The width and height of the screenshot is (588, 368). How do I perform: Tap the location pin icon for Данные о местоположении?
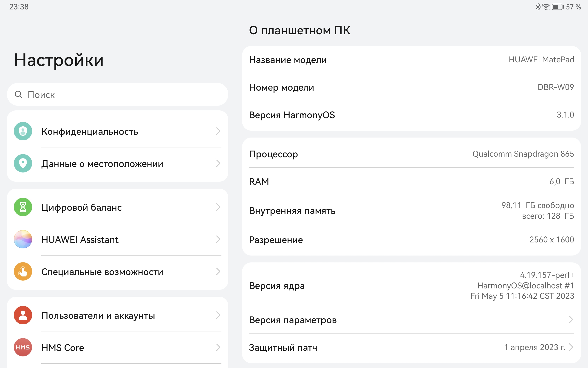pyautogui.click(x=23, y=163)
